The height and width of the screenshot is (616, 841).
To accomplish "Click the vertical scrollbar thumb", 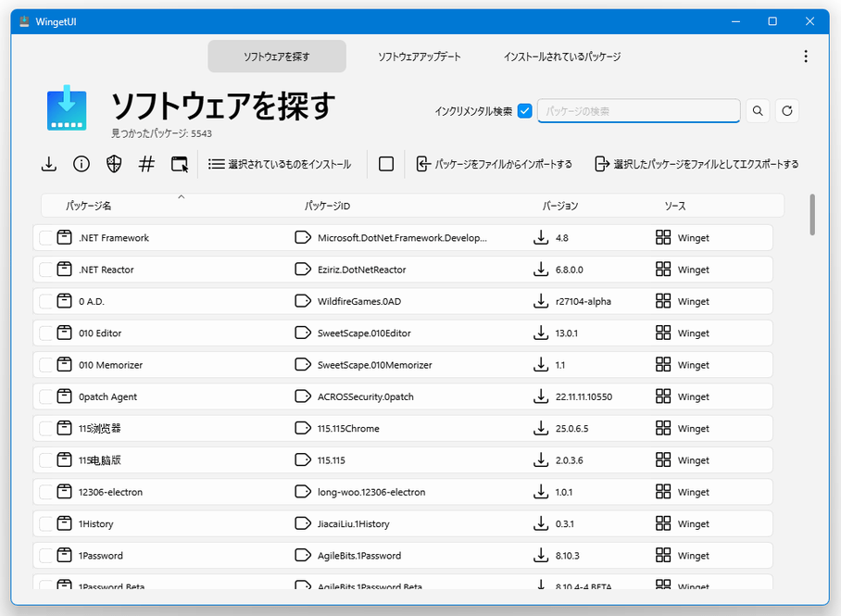I will click(x=812, y=215).
